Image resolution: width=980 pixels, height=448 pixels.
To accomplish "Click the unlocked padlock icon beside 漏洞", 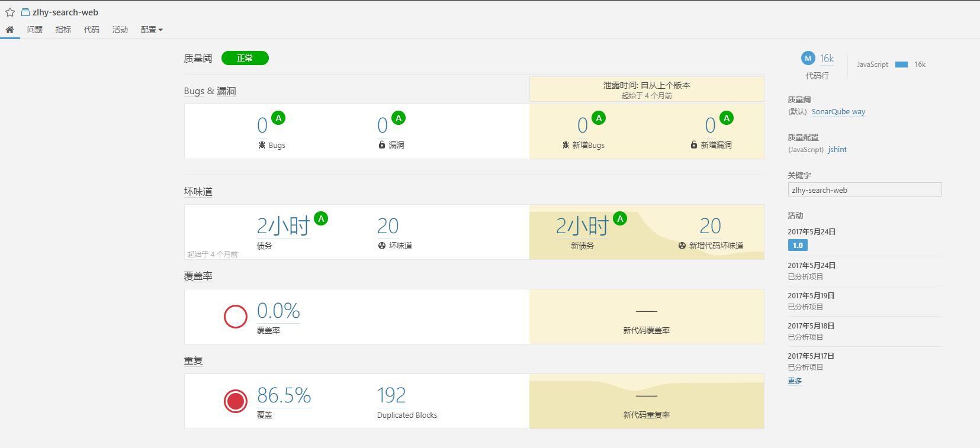I will tap(382, 145).
